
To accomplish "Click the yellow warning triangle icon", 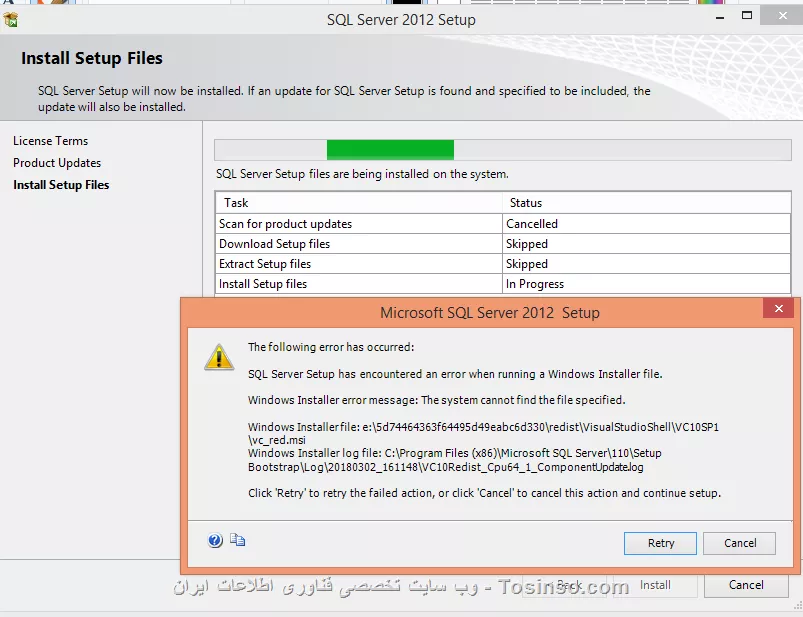I will click(x=219, y=357).
